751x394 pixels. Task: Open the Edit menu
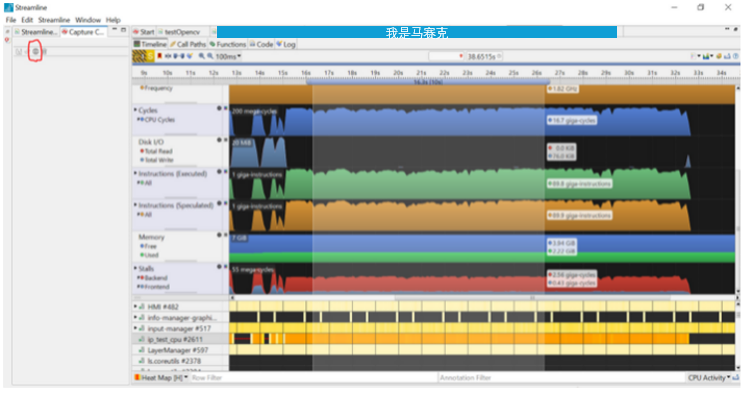(27, 20)
